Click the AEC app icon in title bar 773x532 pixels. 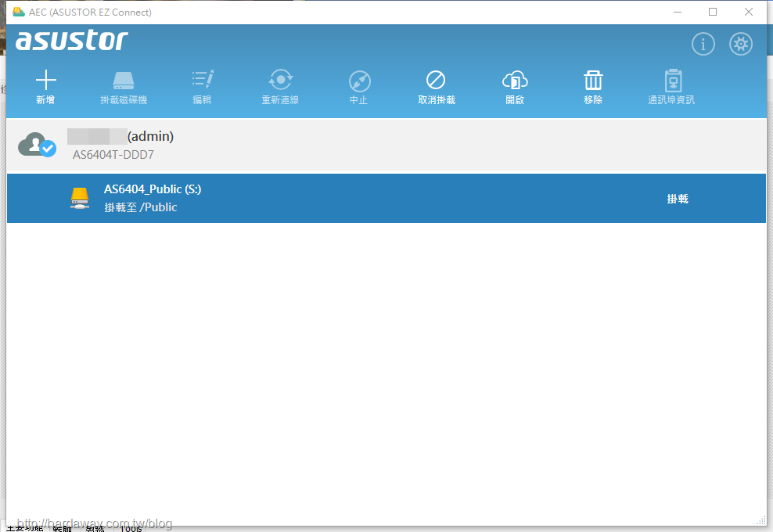pyautogui.click(x=19, y=12)
